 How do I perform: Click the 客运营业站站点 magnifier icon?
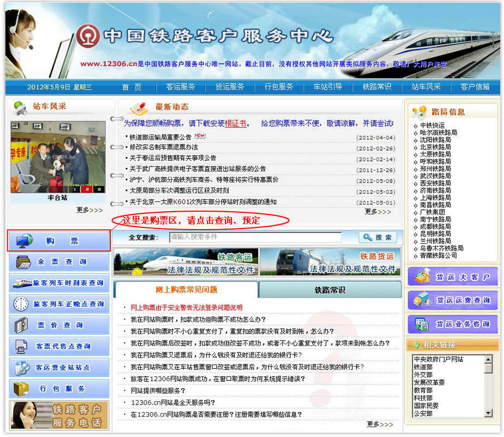point(22,368)
